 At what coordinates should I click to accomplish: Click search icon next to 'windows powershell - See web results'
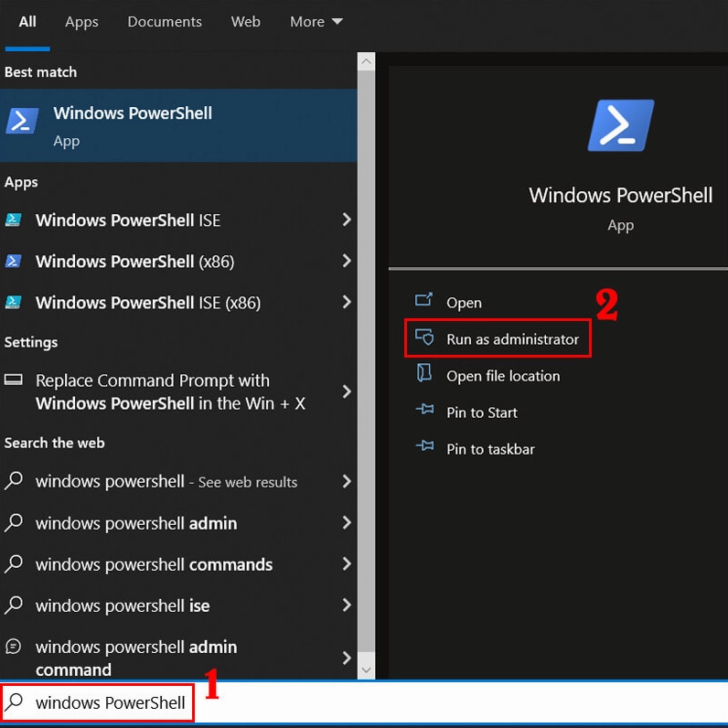click(14, 480)
